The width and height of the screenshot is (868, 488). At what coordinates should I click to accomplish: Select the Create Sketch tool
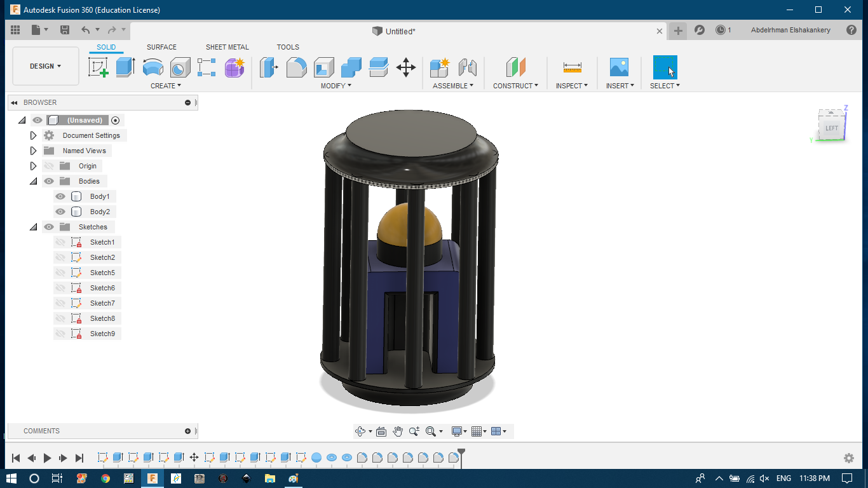(x=98, y=67)
